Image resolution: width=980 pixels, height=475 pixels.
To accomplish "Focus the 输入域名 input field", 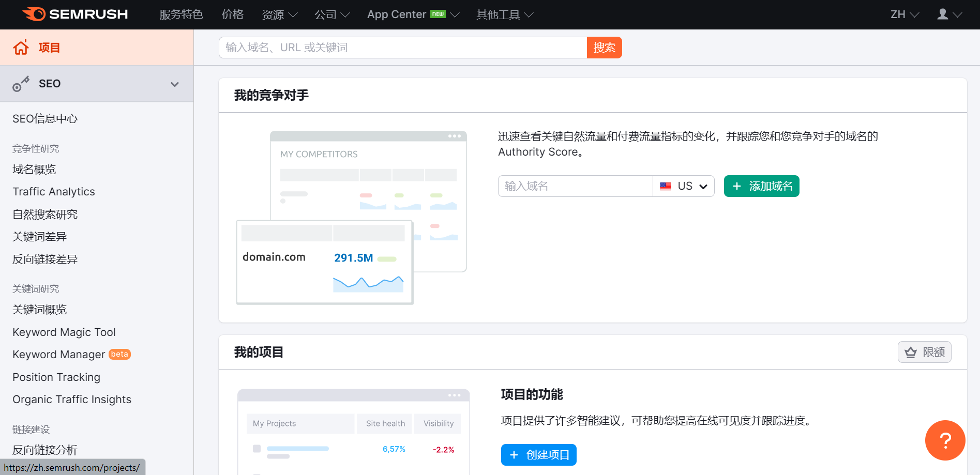I will [575, 186].
